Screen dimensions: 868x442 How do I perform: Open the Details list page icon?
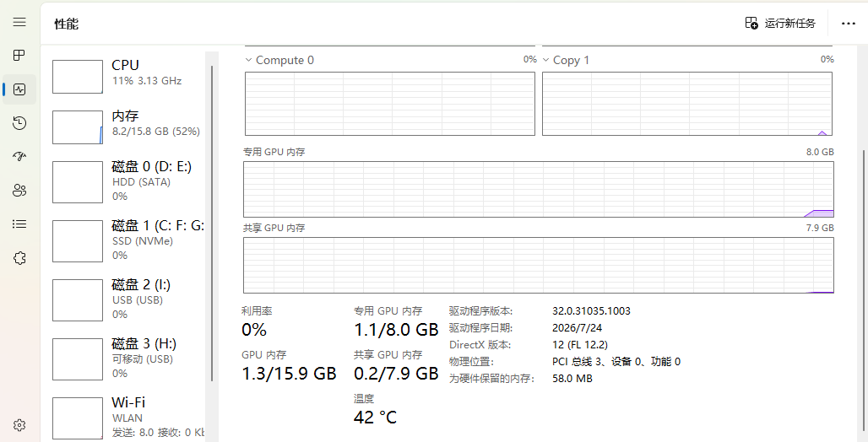coord(19,224)
